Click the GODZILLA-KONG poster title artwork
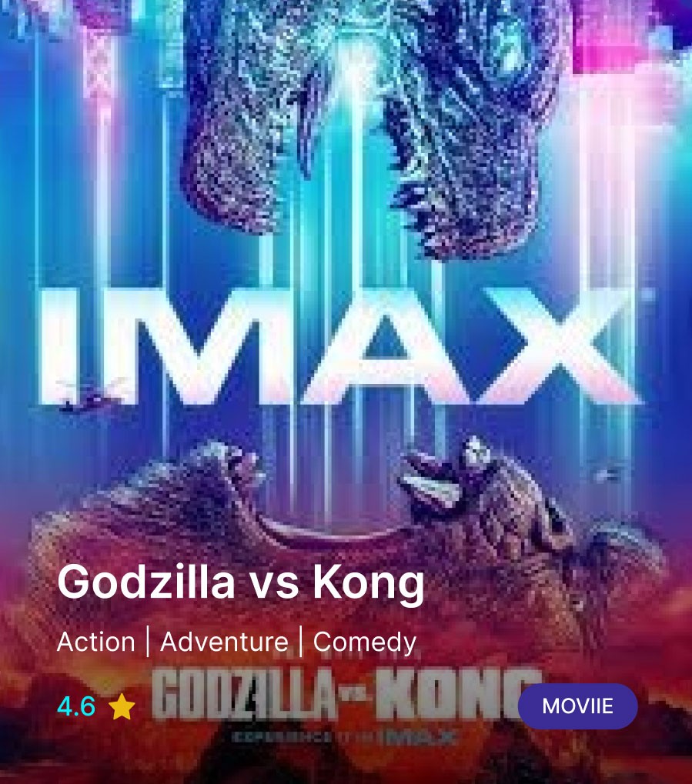 point(346,694)
